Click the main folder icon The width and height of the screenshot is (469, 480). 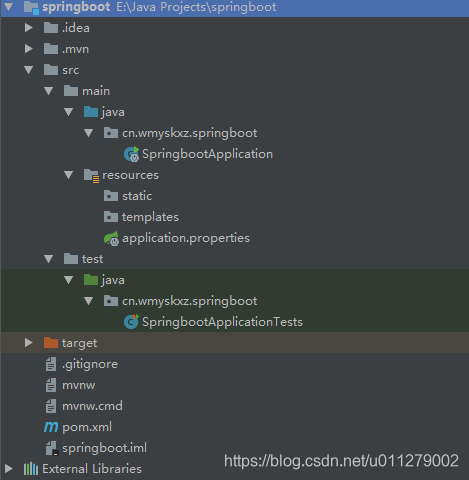click(x=71, y=91)
